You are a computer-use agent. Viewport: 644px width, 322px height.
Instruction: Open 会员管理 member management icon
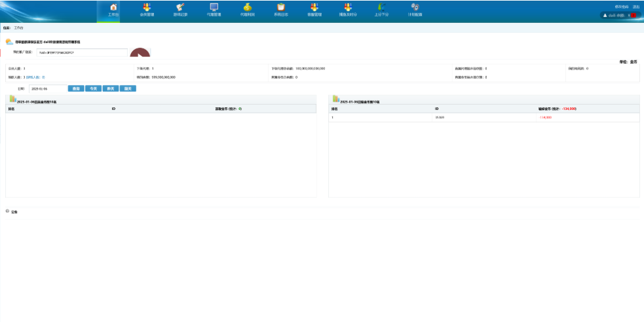pos(147,7)
